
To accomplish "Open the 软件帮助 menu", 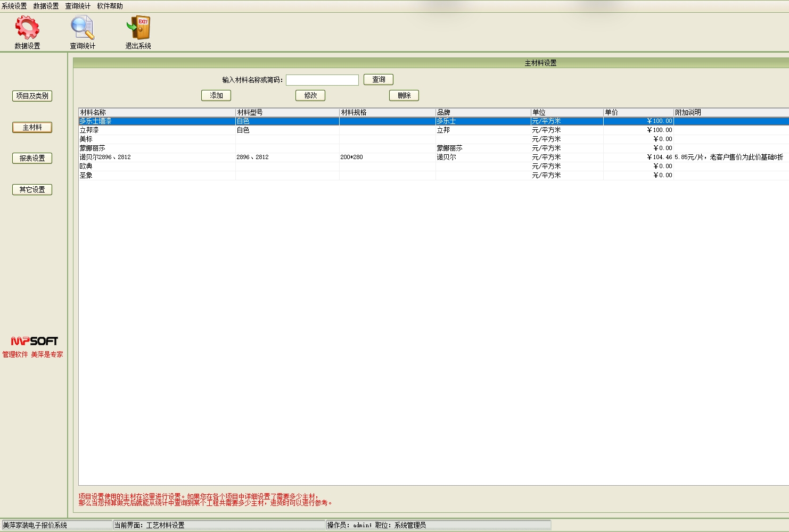I will coord(110,6).
